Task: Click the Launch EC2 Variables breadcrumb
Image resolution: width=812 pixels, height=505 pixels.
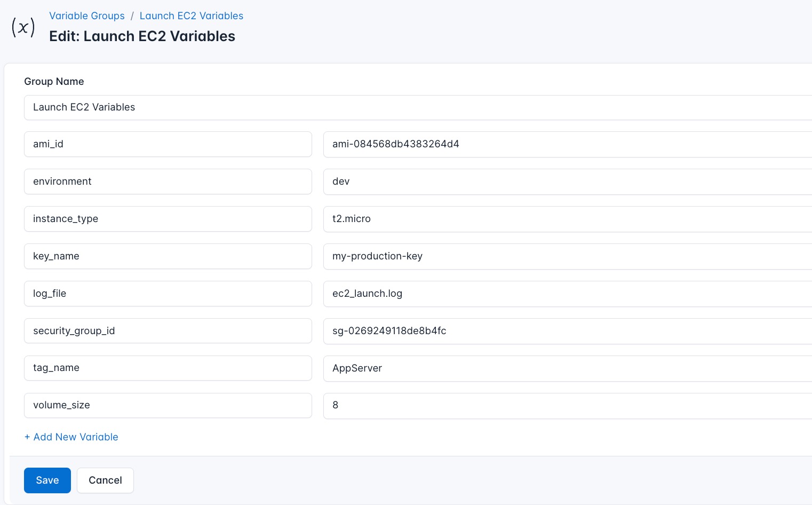Action: coord(191,16)
